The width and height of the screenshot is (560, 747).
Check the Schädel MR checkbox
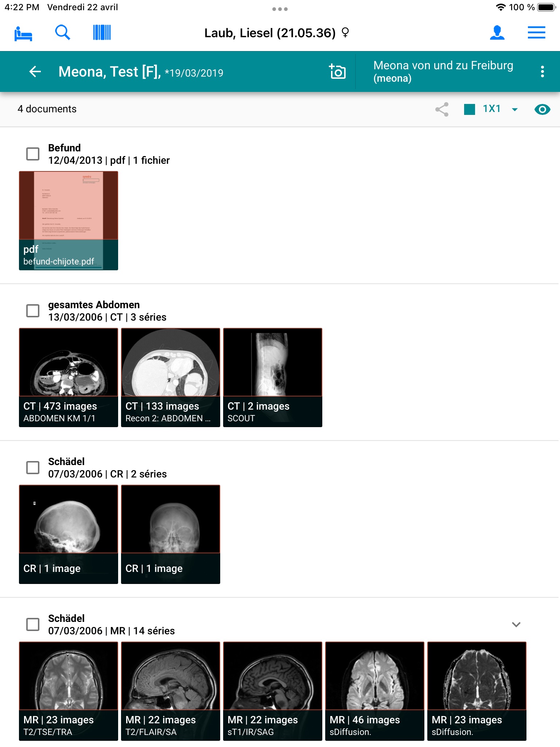point(33,624)
